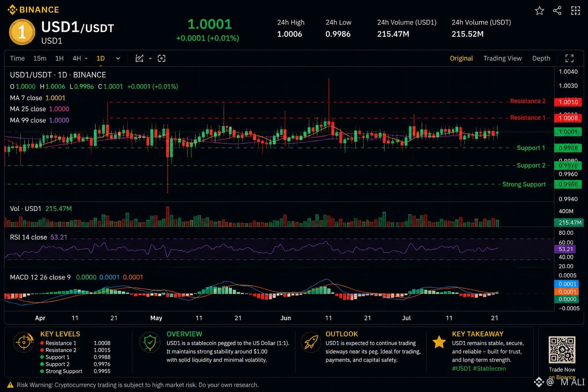The width and height of the screenshot is (588, 392).
Task: Click the USD1/USDT pair title in the header
Action: (x=77, y=27)
